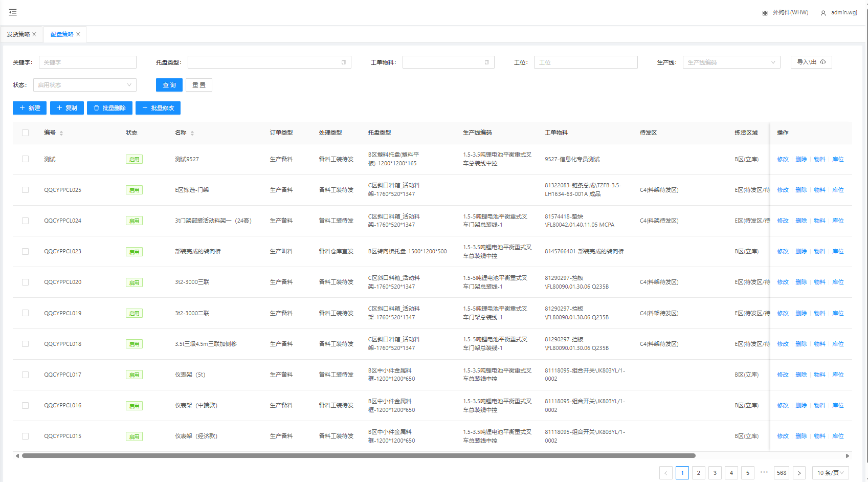Click the 批量修改 button
Viewport: 868px width, 482px height.
(158, 108)
